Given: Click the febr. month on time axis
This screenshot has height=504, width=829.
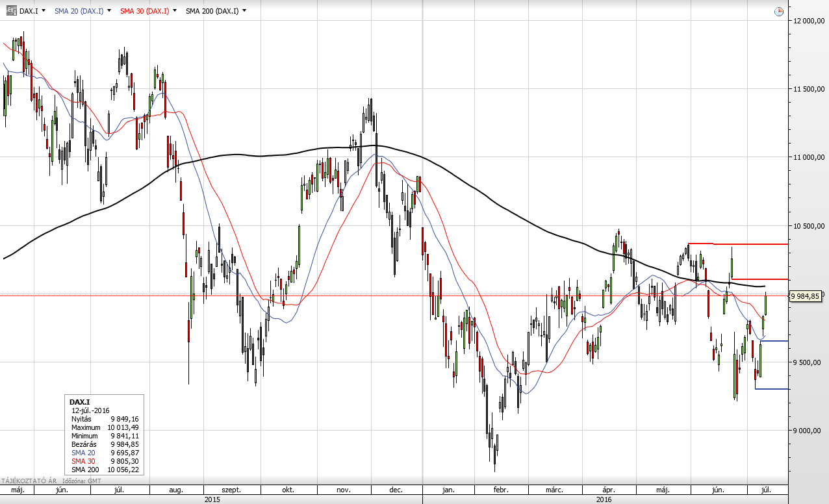Looking at the screenshot, I should [x=501, y=490].
